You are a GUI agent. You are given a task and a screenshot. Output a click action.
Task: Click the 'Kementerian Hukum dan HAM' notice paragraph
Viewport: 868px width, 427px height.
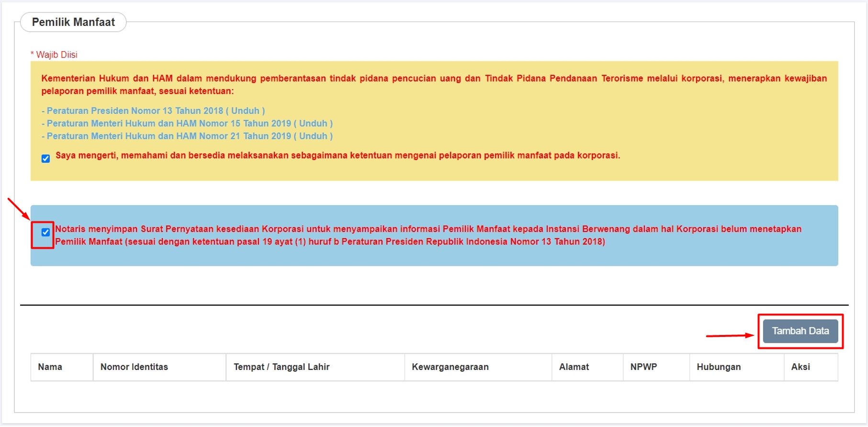pyautogui.click(x=434, y=85)
